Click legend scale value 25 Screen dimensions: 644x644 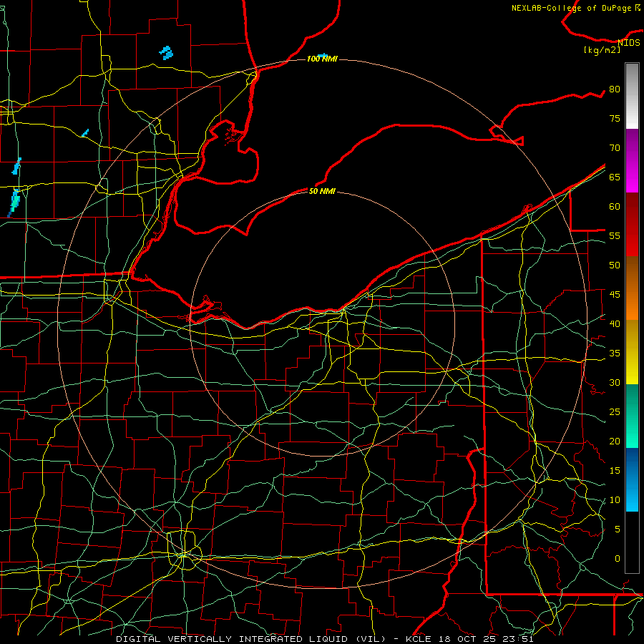coord(615,411)
